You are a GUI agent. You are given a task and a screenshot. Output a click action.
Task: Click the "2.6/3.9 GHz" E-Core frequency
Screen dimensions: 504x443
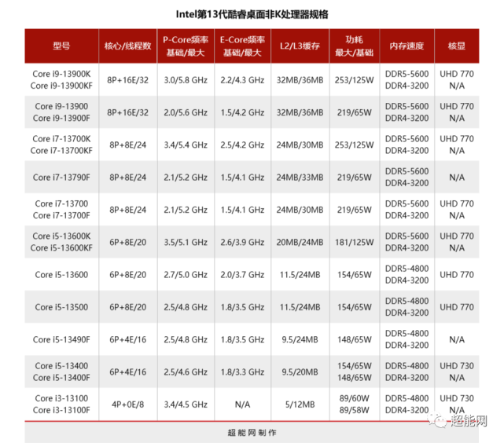click(242, 242)
